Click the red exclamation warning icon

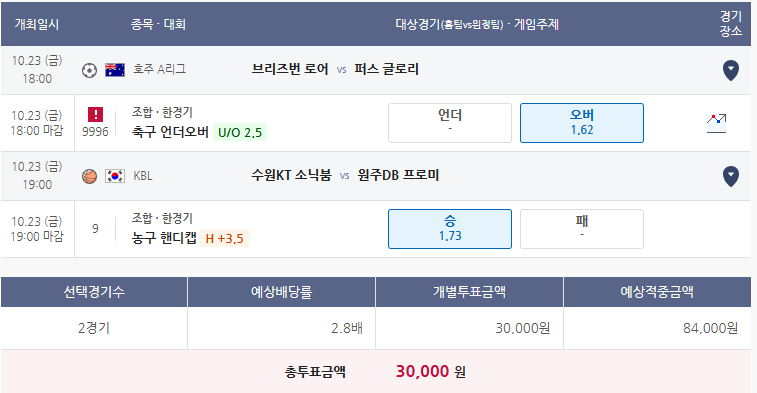(x=96, y=114)
